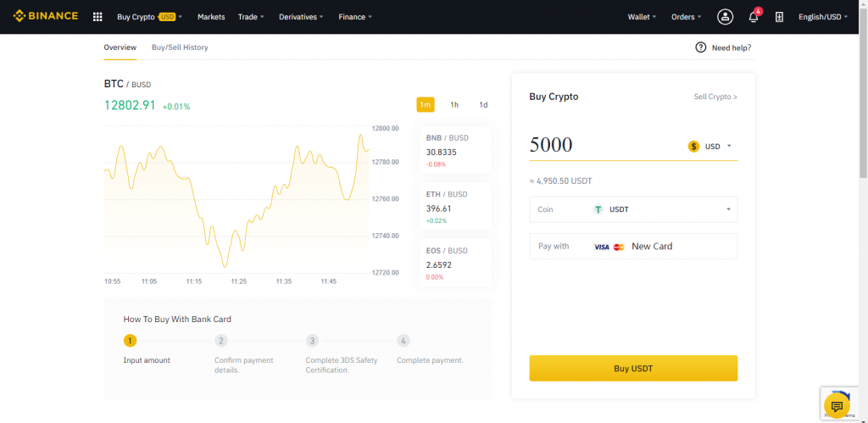Click the 11:25 chart time label
868x423 pixels.
click(238, 281)
